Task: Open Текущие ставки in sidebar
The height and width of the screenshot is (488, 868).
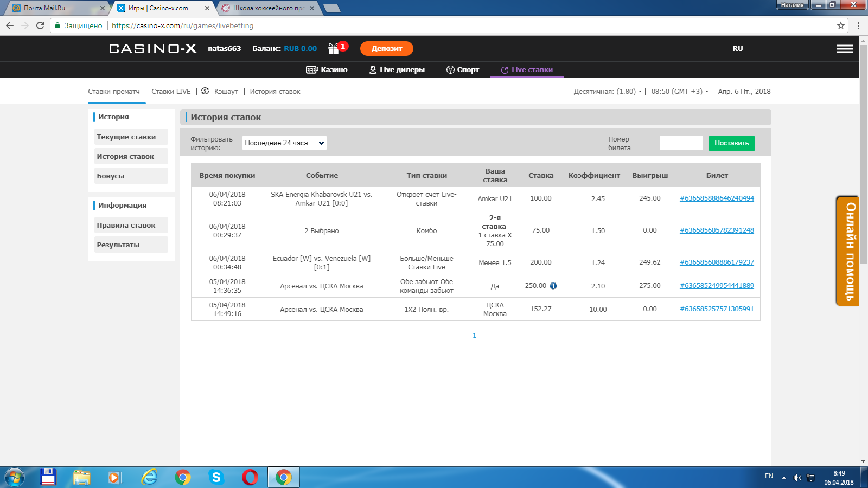Action: pos(131,137)
